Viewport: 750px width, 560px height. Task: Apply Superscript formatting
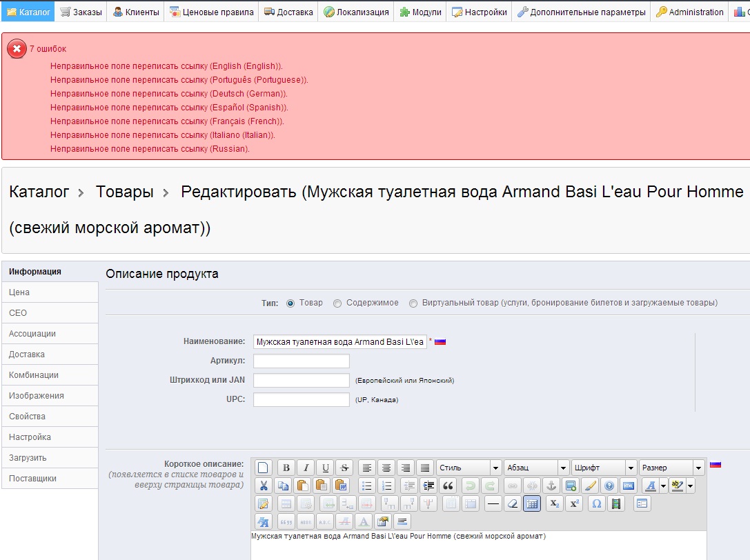pos(574,503)
